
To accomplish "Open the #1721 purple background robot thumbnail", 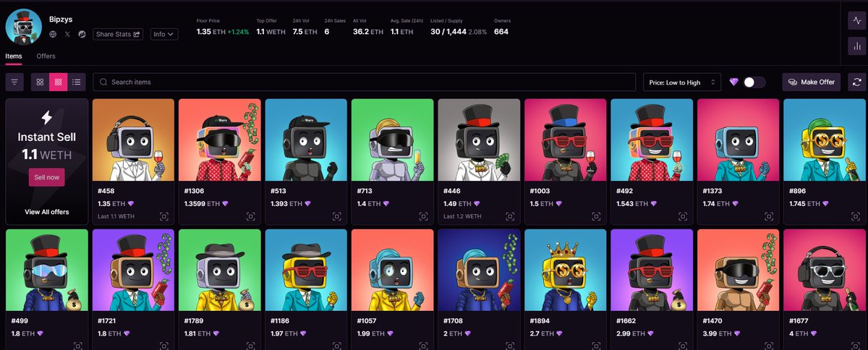I will coord(133,270).
